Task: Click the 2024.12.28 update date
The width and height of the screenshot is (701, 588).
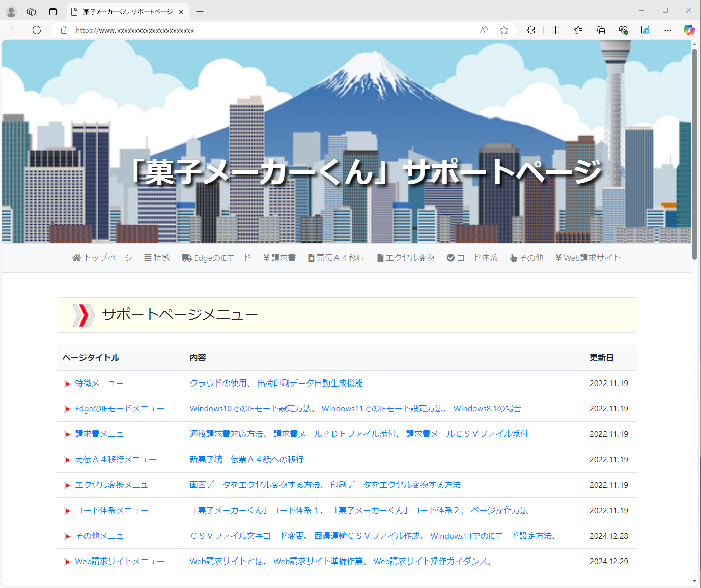Action: 609,536
